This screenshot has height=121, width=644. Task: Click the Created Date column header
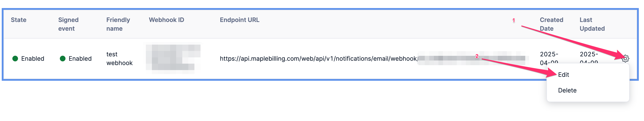coord(551,24)
